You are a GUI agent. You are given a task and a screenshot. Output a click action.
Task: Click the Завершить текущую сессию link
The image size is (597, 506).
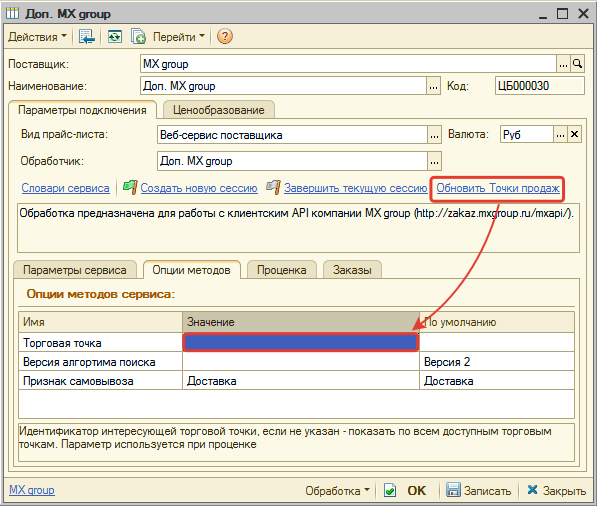356,188
